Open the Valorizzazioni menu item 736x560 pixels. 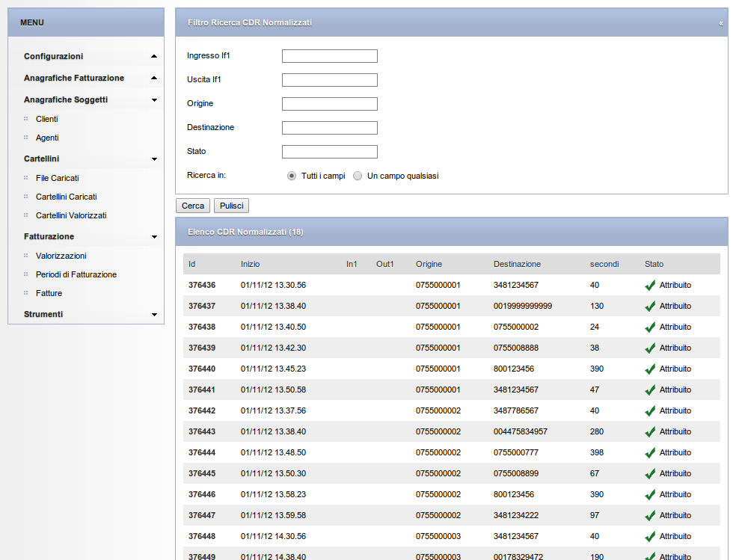pyautogui.click(x=61, y=256)
